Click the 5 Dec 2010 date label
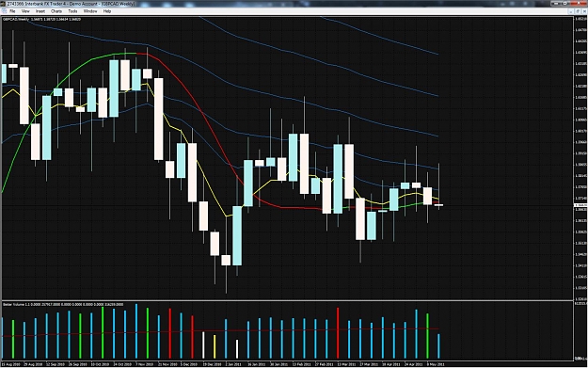Viewport: 588px width, 368px height. tap(189, 364)
